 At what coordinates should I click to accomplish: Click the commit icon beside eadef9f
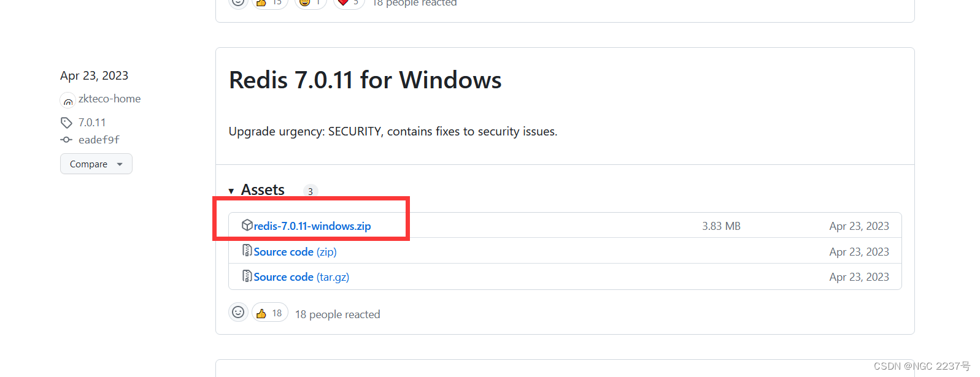(x=66, y=140)
